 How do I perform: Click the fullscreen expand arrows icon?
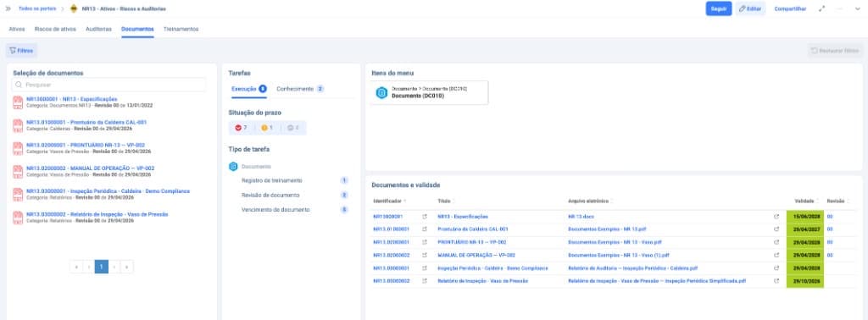click(x=822, y=8)
